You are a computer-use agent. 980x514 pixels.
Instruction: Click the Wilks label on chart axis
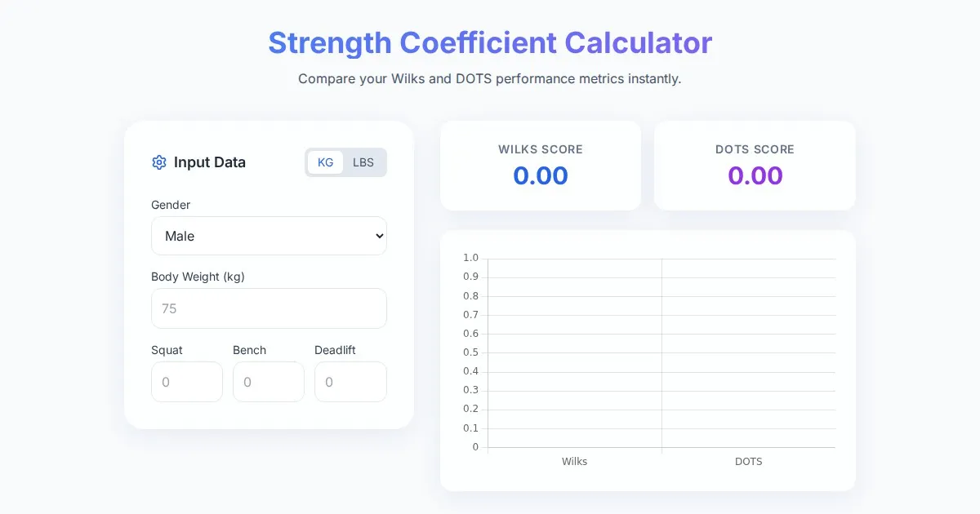pos(574,462)
